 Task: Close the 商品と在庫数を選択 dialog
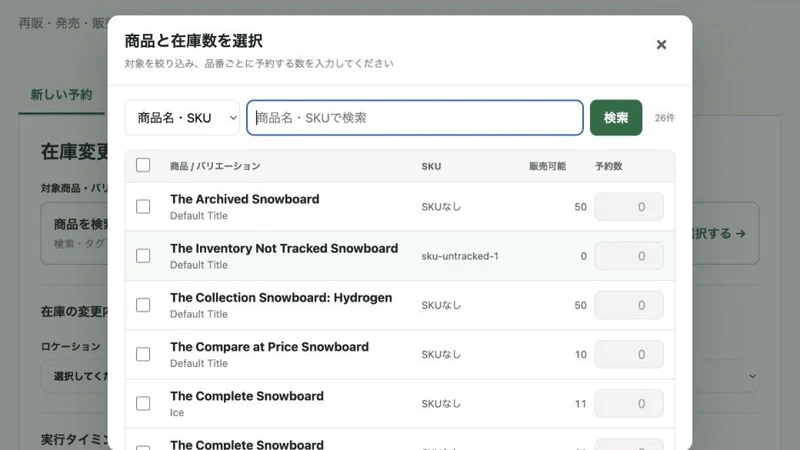(661, 45)
